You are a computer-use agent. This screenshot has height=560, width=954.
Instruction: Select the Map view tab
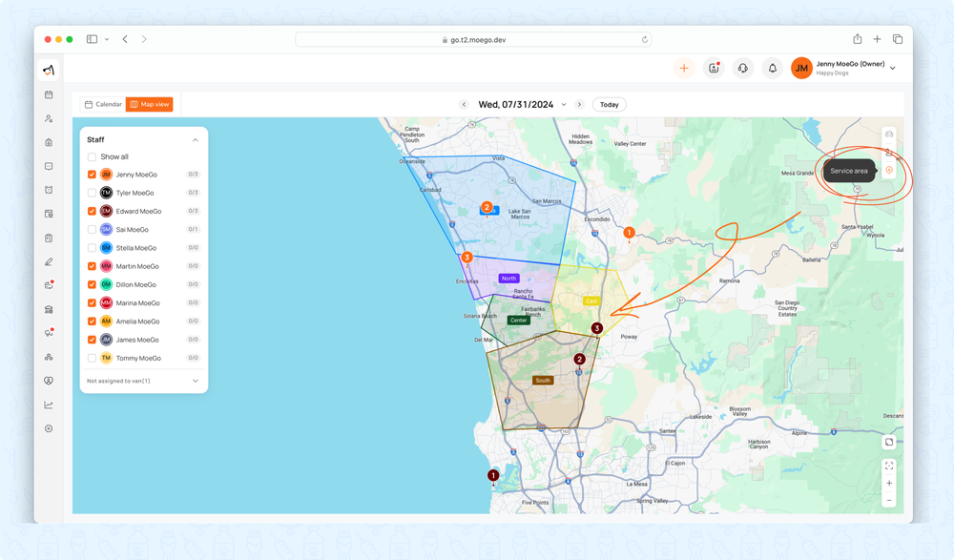click(149, 105)
